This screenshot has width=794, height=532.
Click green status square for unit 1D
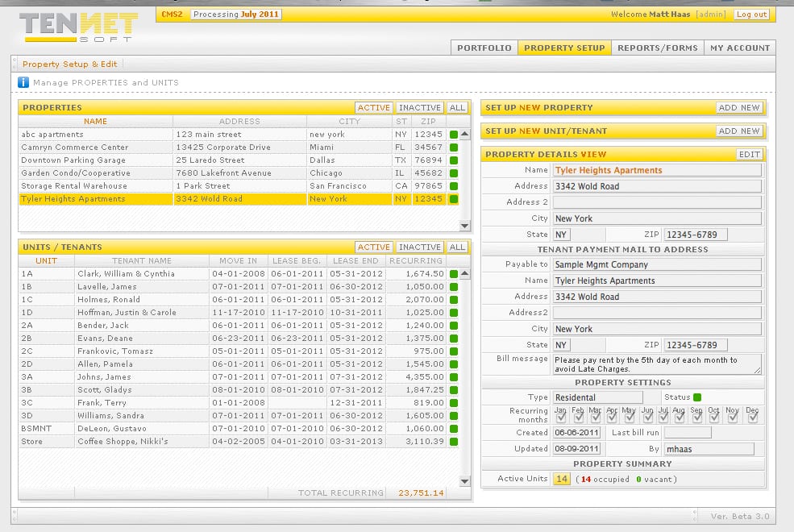point(454,313)
